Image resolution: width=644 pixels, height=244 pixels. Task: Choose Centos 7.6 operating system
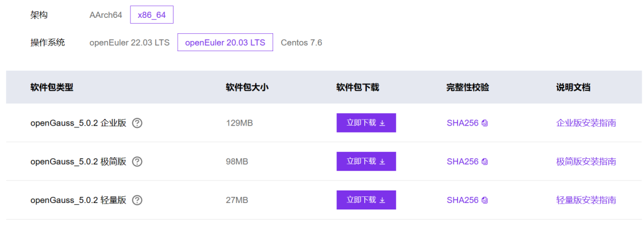[301, 43]
